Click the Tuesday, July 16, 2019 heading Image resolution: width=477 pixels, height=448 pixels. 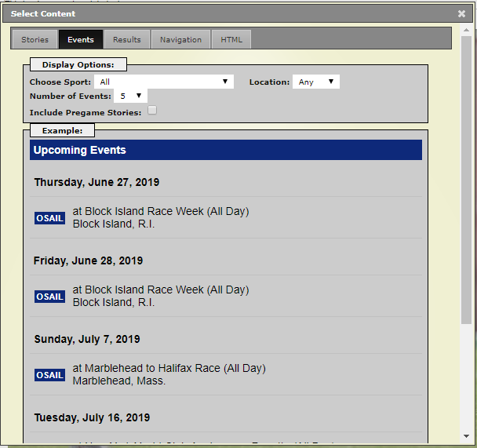click(x=92, y=417)
